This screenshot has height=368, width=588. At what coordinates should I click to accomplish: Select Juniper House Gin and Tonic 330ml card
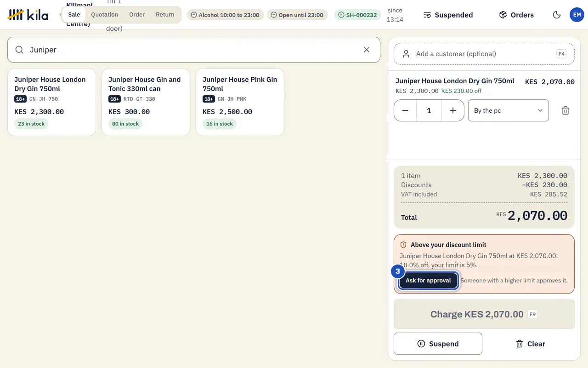click(146, 102)
